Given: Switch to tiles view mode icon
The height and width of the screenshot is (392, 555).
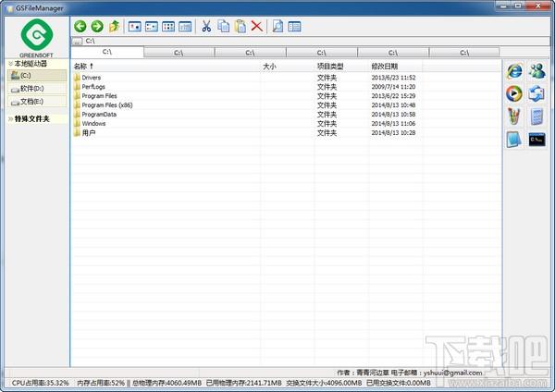Looking at the screenshot, I should coord(152,27).
